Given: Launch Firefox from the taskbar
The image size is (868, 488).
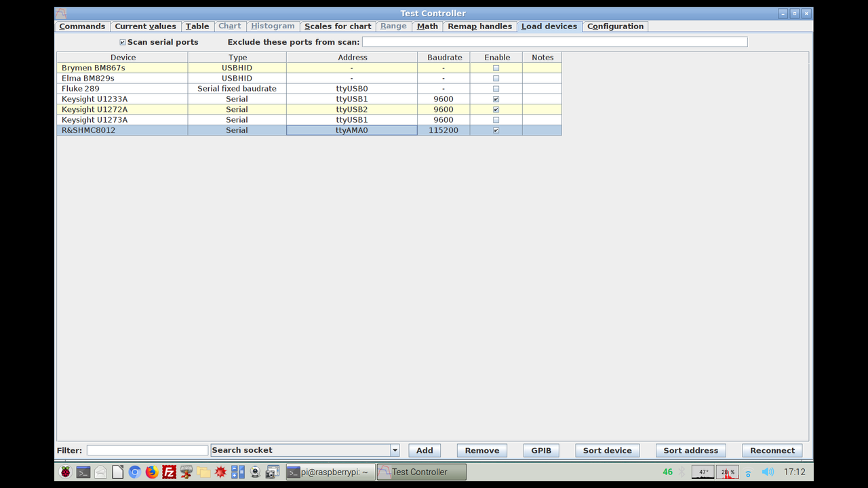Looking at the screenshot, I should point(152,472).
